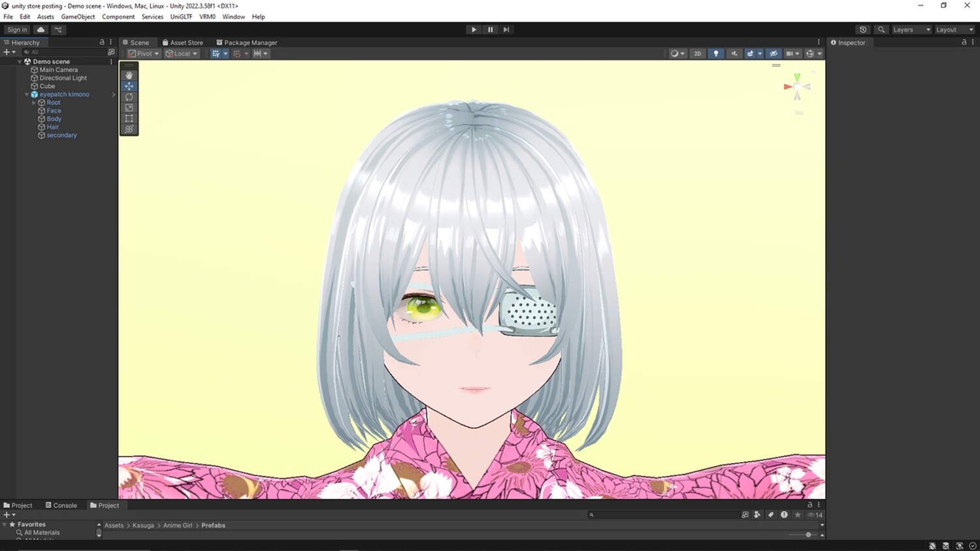Select the Rect transform tool

coord(129,118)
